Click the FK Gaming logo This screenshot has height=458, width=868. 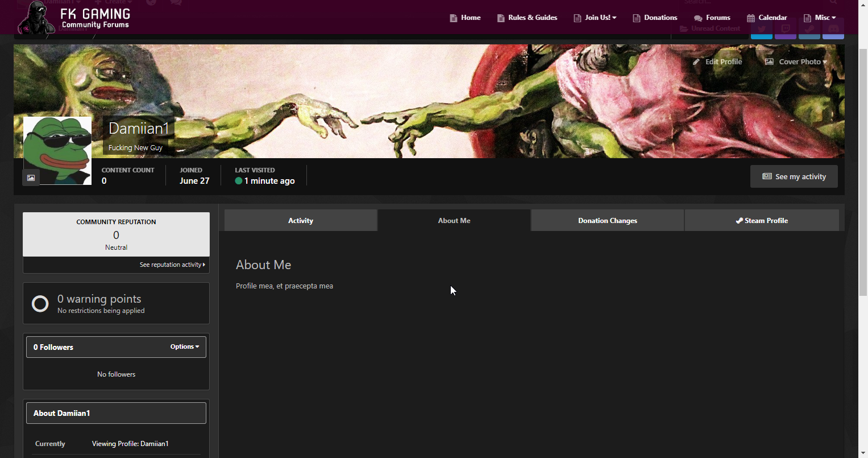pyautogui.click(x=74, y=18)
